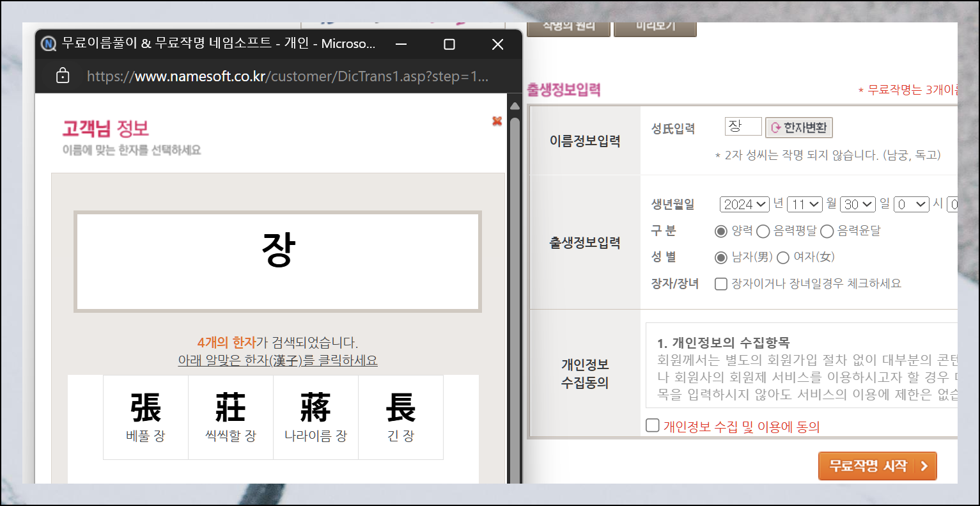Select hanja 長 긴 장
Screen dimensions: 980x506
coord(401,417)
